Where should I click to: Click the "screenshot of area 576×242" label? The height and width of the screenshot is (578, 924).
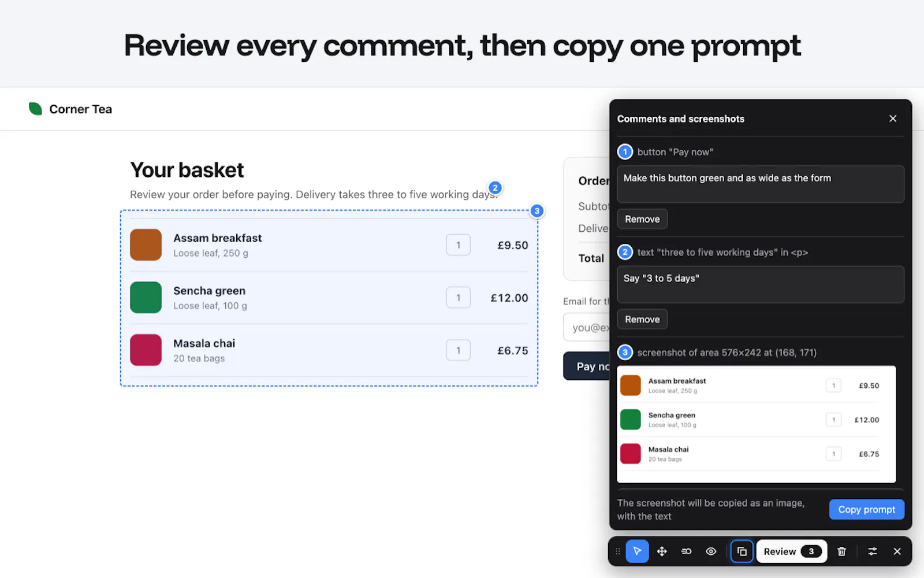point(726,353)
